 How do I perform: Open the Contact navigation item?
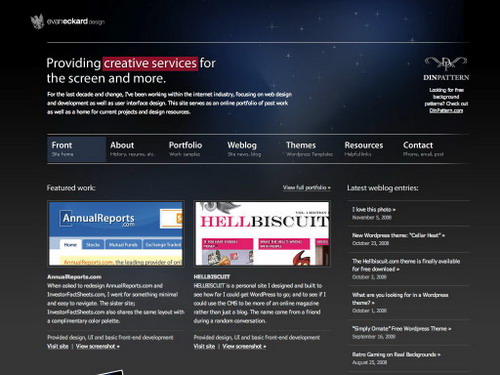pos(423,149)
